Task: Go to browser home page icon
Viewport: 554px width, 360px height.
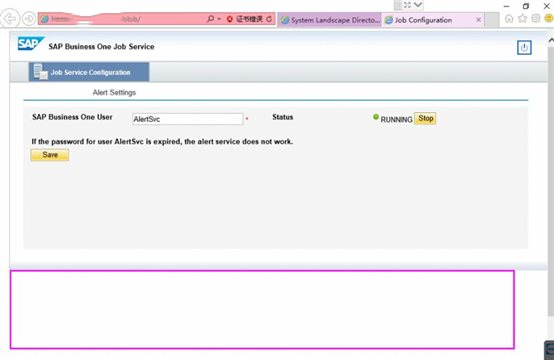Action: (509, 18)
